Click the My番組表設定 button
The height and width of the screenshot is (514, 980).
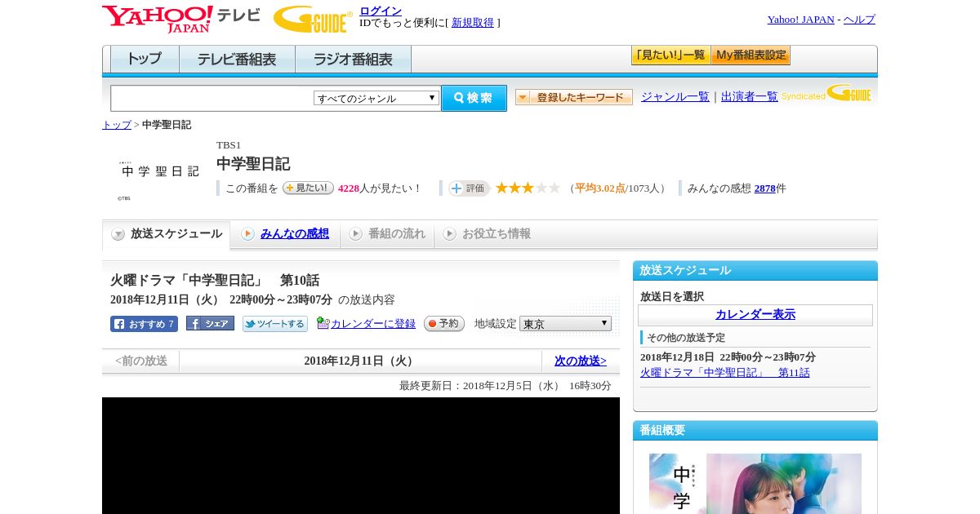[x=751, y=55]
